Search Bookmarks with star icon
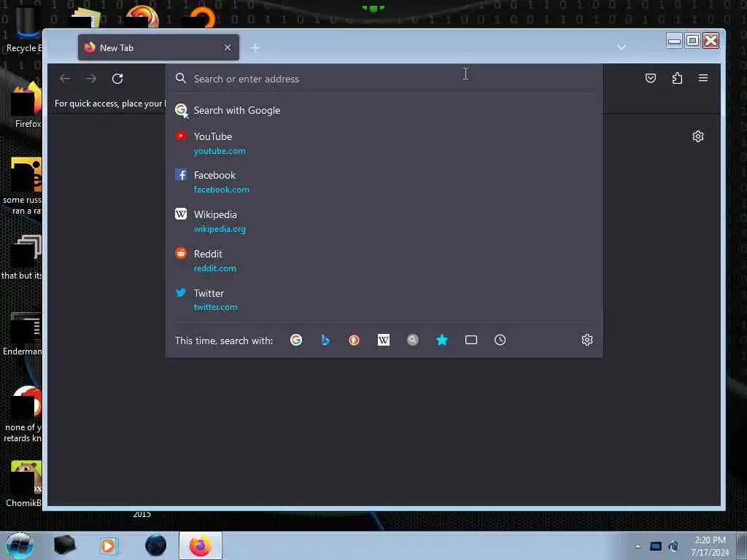This screenshot has height=560, width=747. (x=442, y=340)
